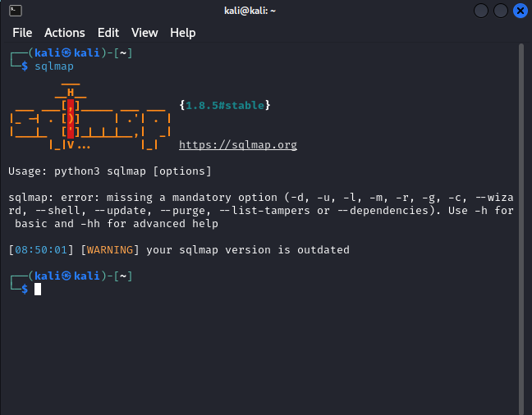The image size is (532, 415).
Task: Open the View menu
Action: point(144,33)
